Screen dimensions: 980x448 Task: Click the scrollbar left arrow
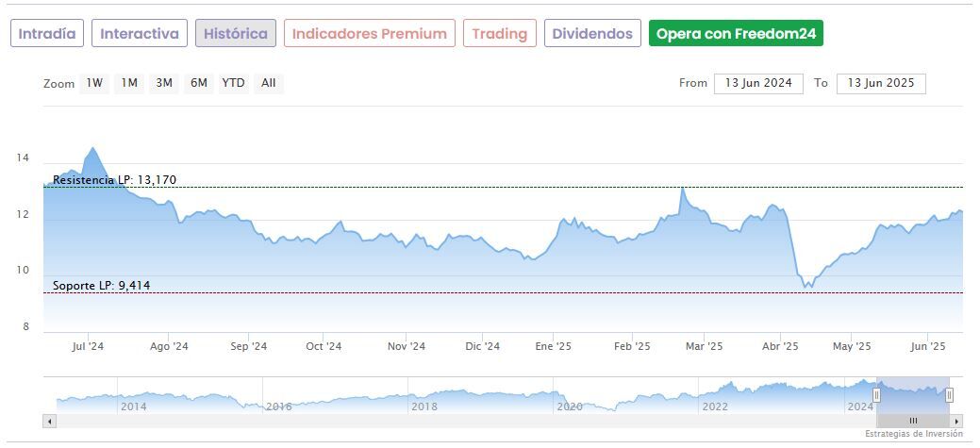click(x=50, y=421)
